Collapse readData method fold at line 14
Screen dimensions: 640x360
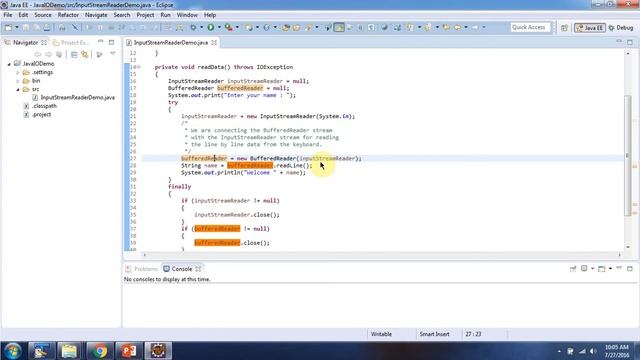click(x=139, y=67)
